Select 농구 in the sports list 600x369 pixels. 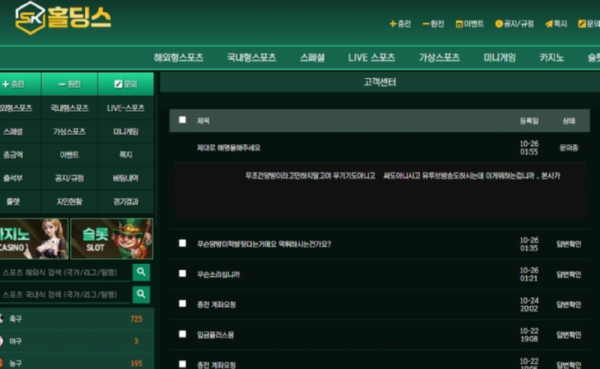pos(77,362)
